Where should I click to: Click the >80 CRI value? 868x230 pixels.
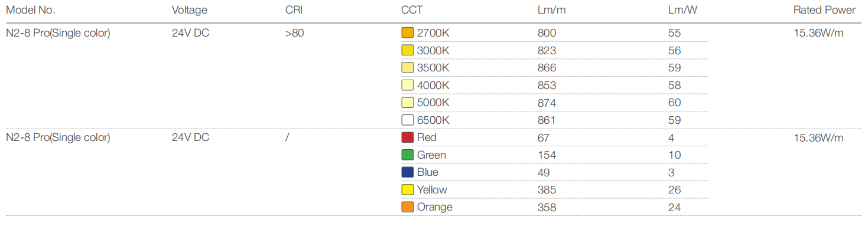pyautogui.click(x=294, y=33)
